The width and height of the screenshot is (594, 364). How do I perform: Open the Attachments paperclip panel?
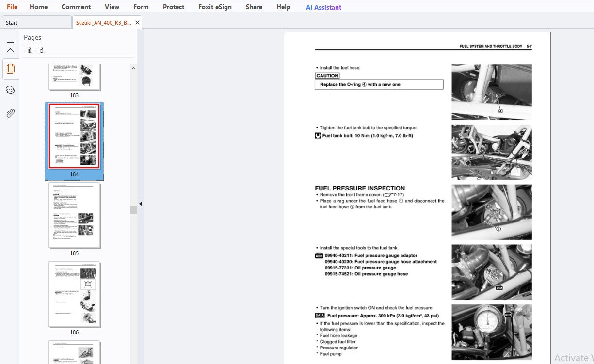tap(10, 113)
